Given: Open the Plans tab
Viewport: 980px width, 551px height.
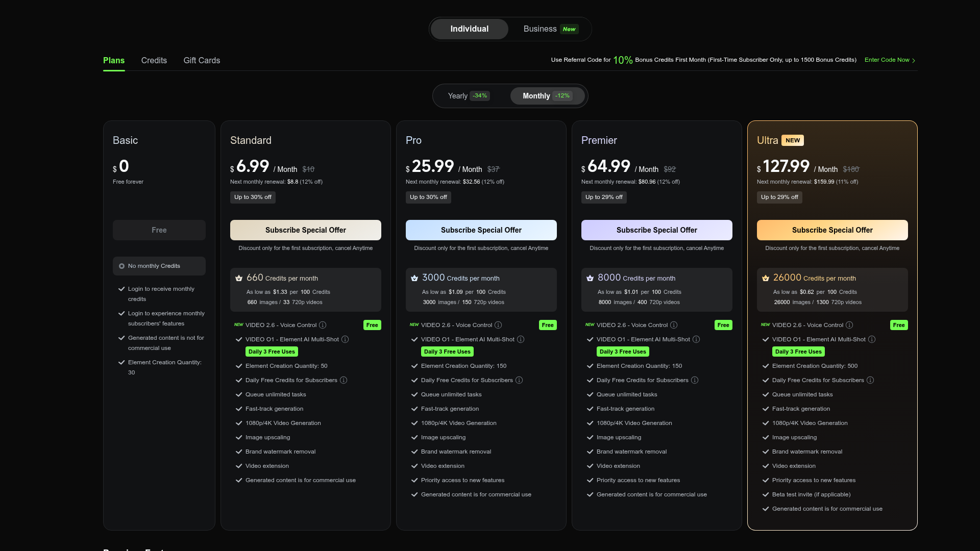Looking at the screenshot, I should pyautogui.click(x=114, y=60).
